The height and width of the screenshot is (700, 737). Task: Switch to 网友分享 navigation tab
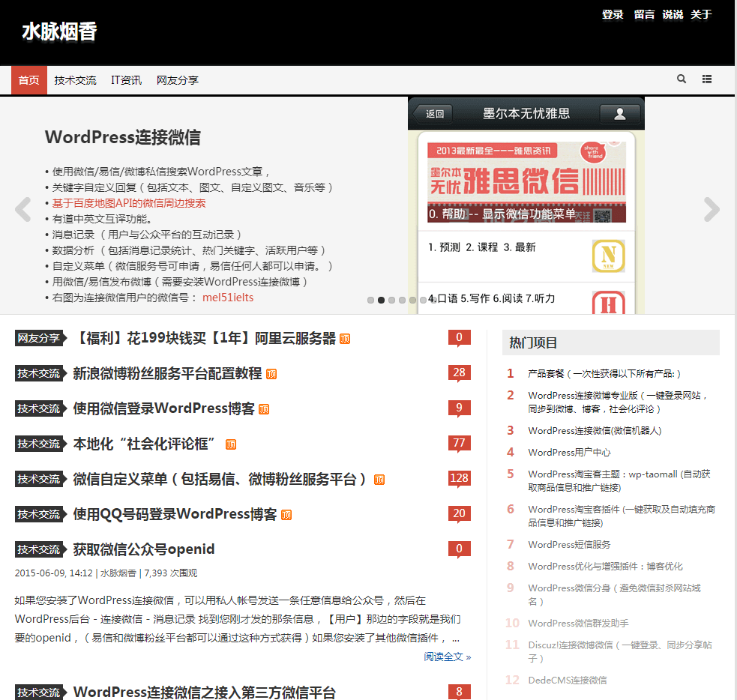tap(177, 80)
